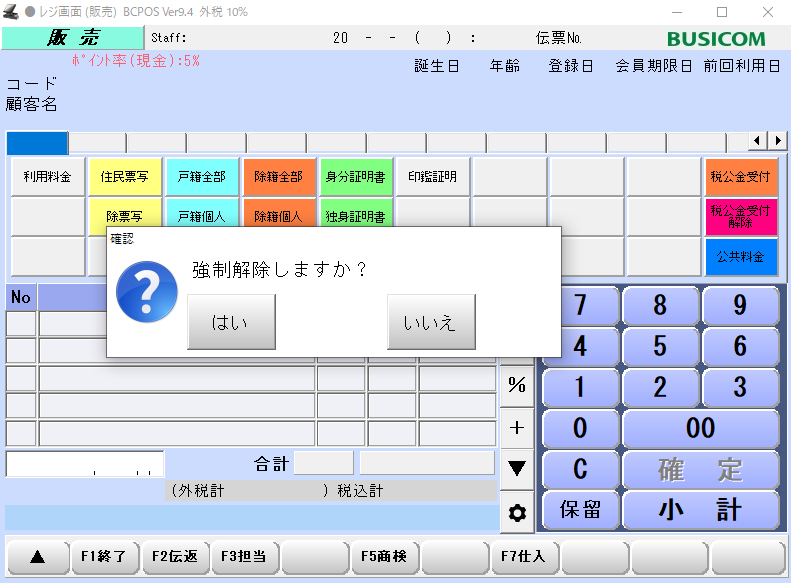Click the settings gear icon
This screenshot has width=791, height=583.
pyautogui.click(x=517, y=513)
